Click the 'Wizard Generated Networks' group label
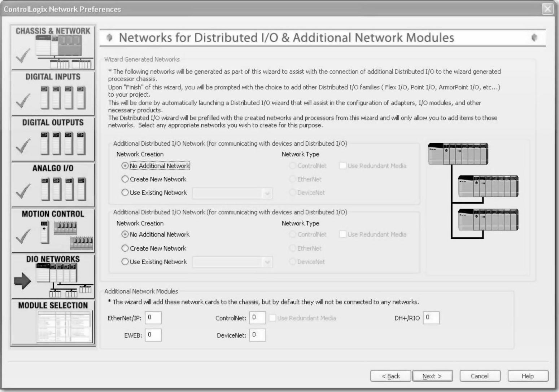The height and width of the screenshot is (392, 559). coord(142,59)
